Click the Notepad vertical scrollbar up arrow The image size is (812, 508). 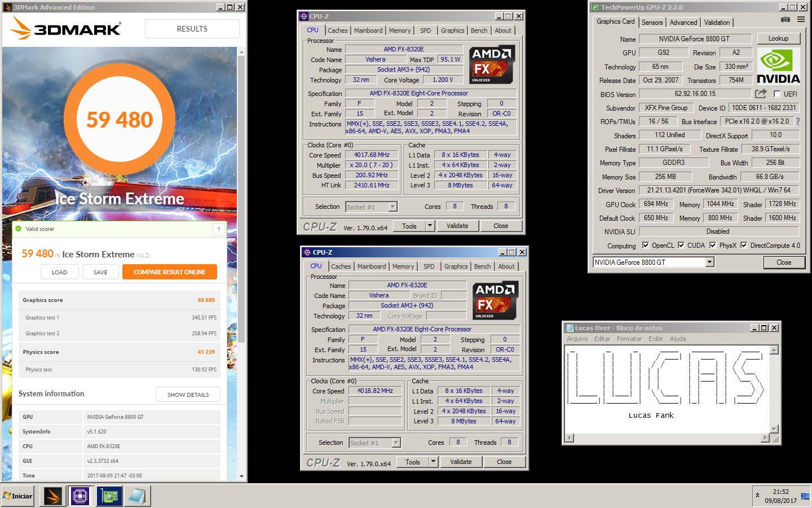click(x=774, y=350)
